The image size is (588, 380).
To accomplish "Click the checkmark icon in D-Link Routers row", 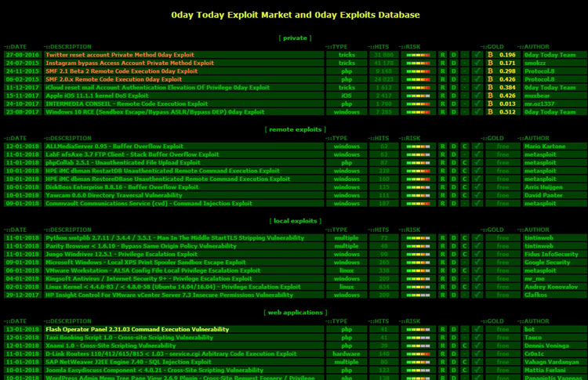I will click(x=477, y=354).
